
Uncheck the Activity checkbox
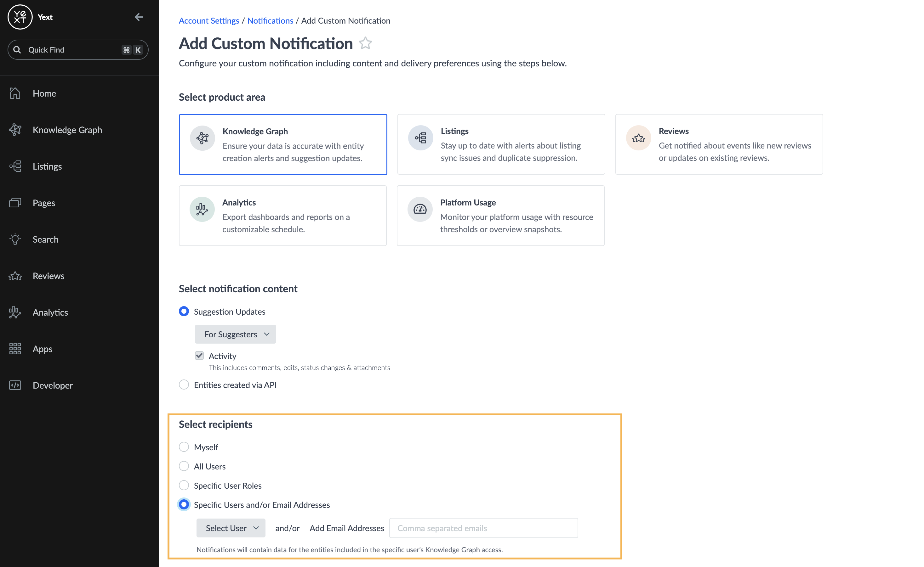(199, 356)
